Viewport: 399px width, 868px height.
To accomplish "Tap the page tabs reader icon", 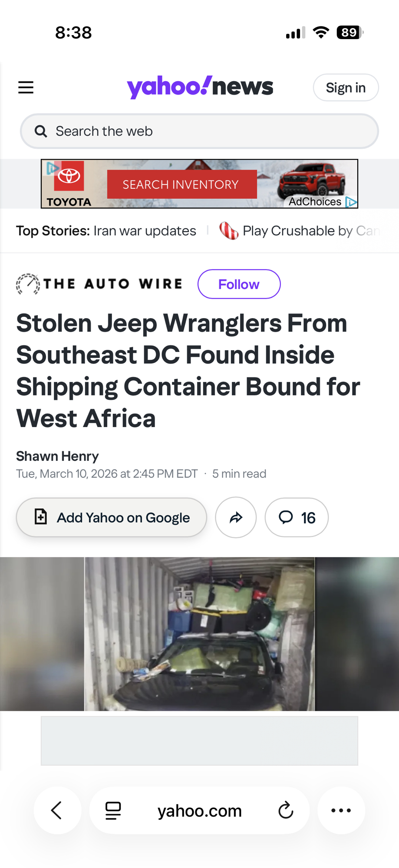I will (113, 810).
